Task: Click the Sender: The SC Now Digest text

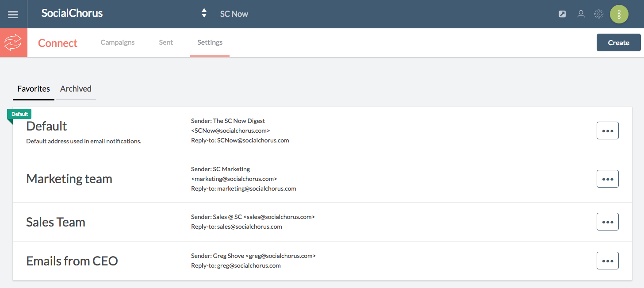Action: pos(228,121)
